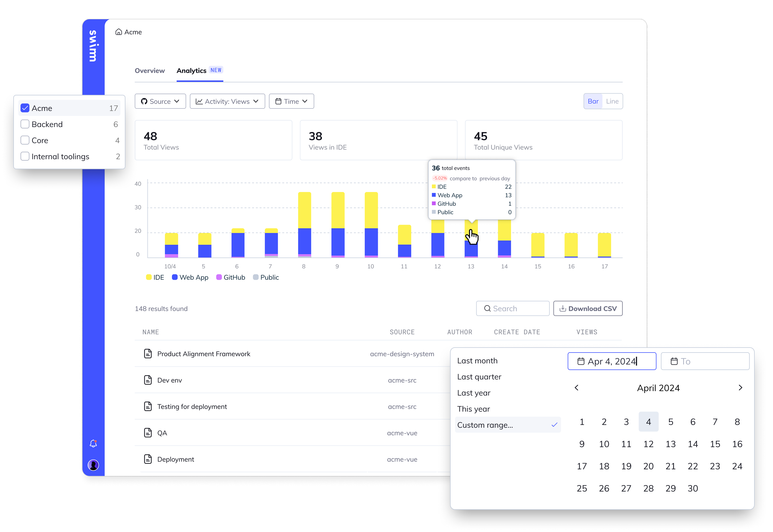
Task: Click the Download CSV button
Action: pyautogui.click(x=588, y=308)
